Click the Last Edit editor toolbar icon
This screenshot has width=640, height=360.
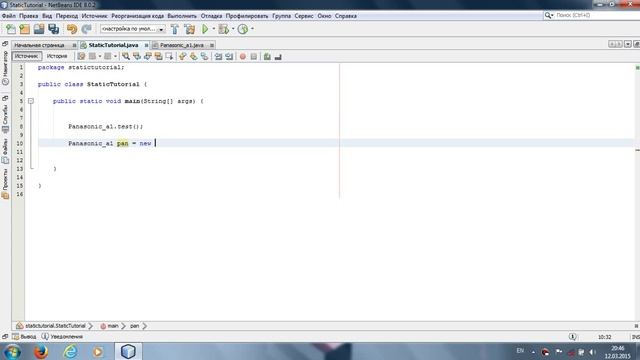(x=81, y=57)
